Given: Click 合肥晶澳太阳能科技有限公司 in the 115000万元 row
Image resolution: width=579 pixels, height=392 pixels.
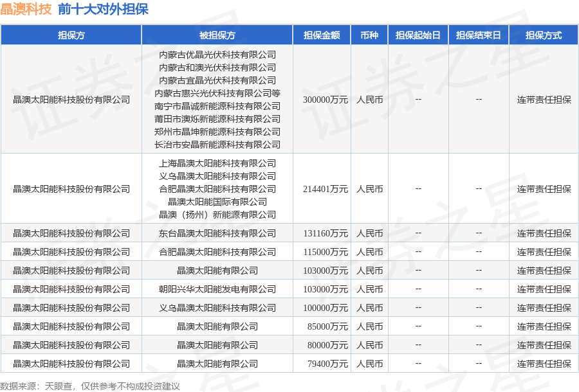Looking at the screenshot, I should (x=217, y=253).
